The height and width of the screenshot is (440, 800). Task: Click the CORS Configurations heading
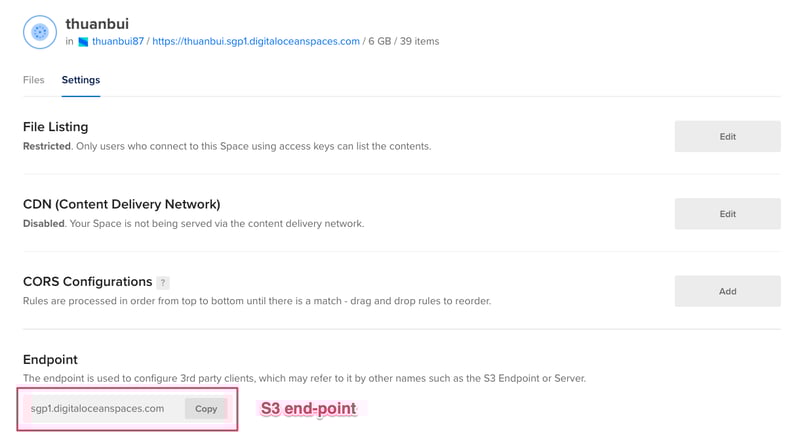[x=88, y=282]
